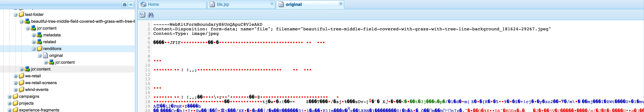Click the we-retail-screens folder icon

pyautogui.click(x=22, y=83)
